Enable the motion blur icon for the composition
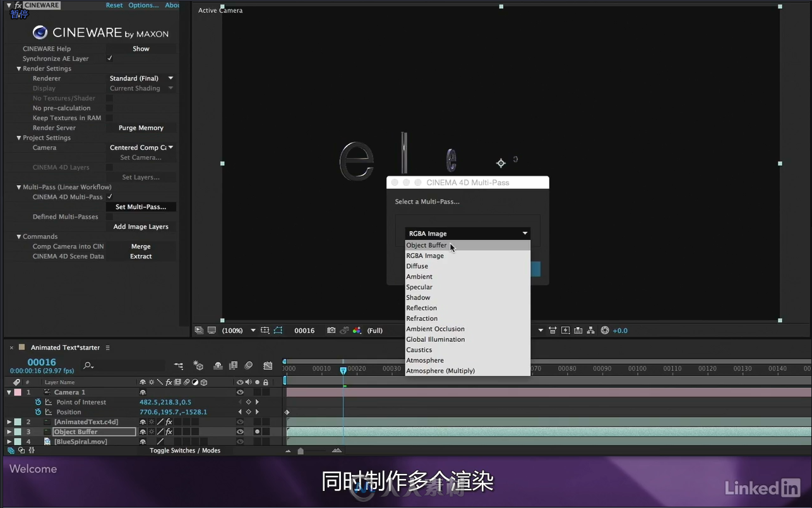The image size is (812, 508). tap(249, 366)
